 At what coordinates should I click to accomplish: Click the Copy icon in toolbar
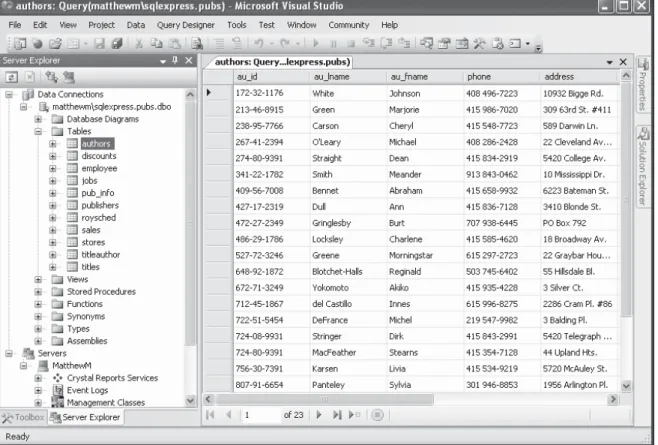click(157, 43)
